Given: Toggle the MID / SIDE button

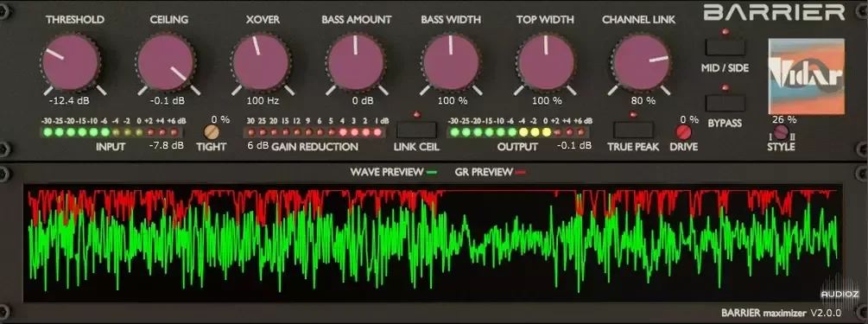Looking at the screenshot, I should coord(725,47).
